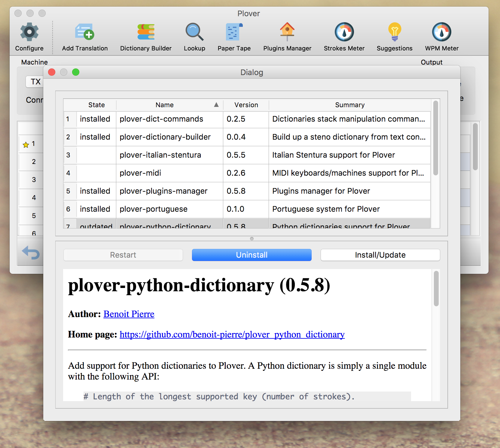Click version 0.2.6 cell

pos(246,173)
